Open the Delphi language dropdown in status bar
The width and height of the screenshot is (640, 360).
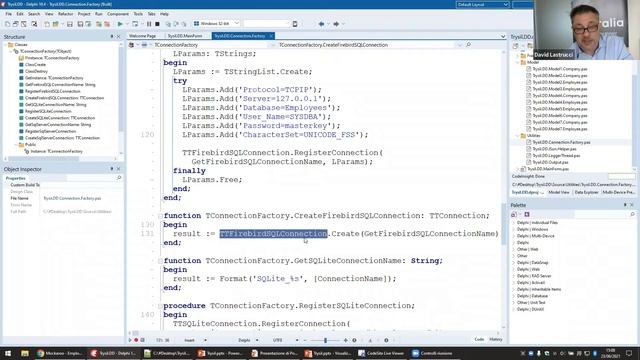[257, 340]
